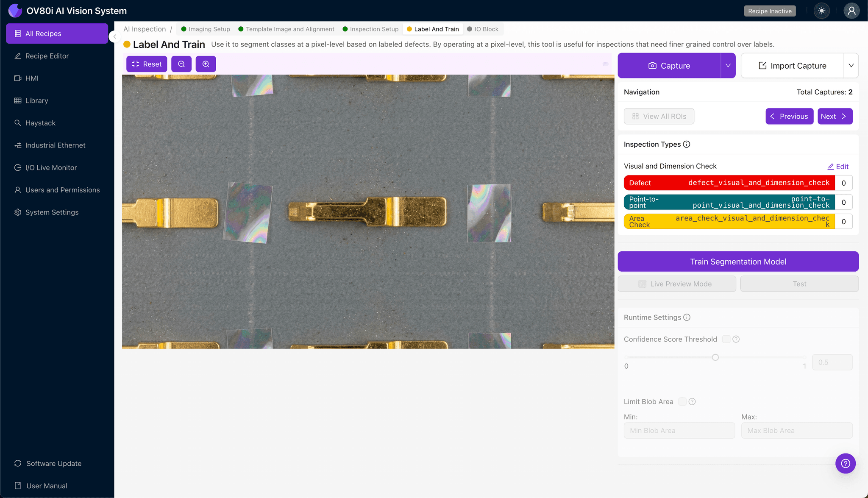Collapse the left sidebar with arrow handle
The width and height of the screenshot is (868, 498).
pyautogui.click(x=114, y=37)
